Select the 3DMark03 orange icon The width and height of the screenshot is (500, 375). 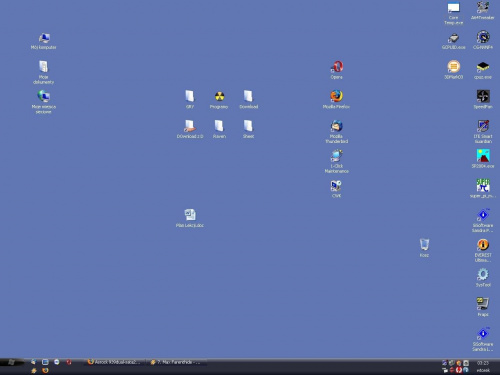point(453,70)
